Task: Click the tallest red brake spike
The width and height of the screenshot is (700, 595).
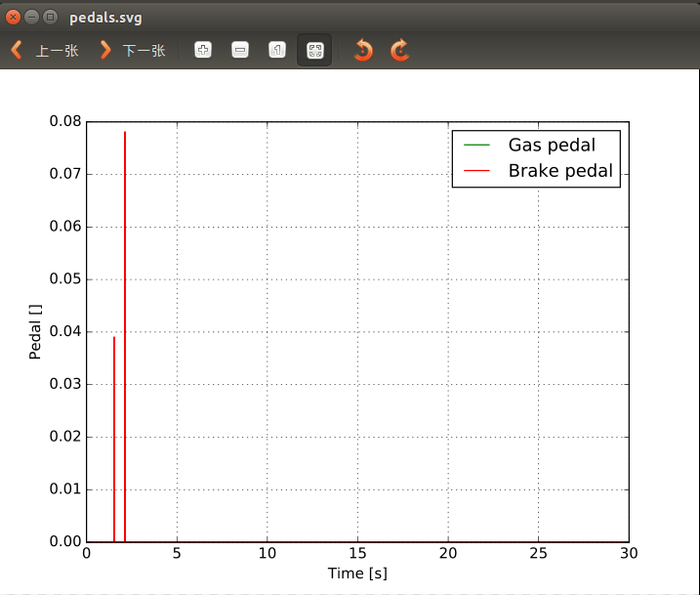Action: point(125,293)
